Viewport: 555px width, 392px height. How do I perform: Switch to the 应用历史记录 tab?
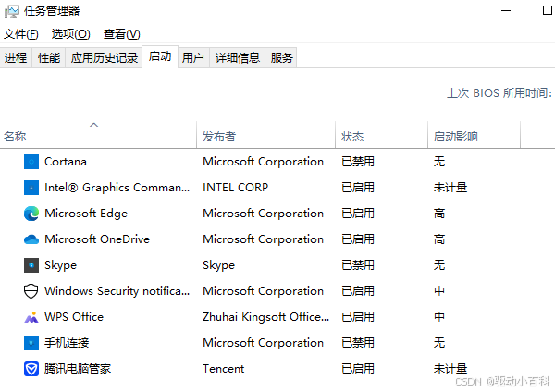click(104, 57)
